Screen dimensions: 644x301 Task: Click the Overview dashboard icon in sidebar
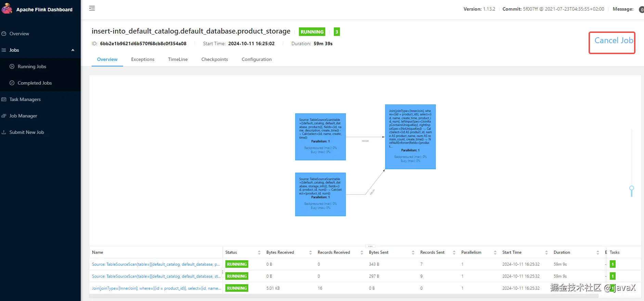point(4,34)
